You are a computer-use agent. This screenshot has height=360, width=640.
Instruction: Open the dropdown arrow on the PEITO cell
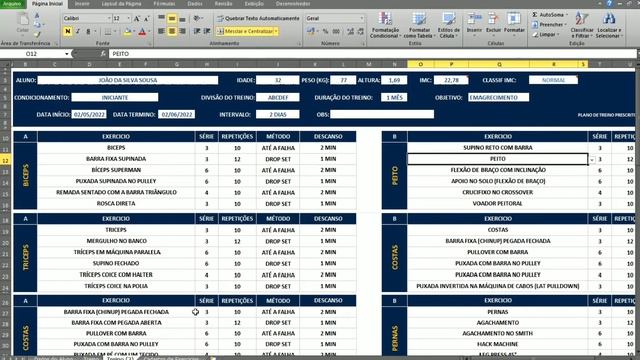pyautogui.click(x=592, y=160)
